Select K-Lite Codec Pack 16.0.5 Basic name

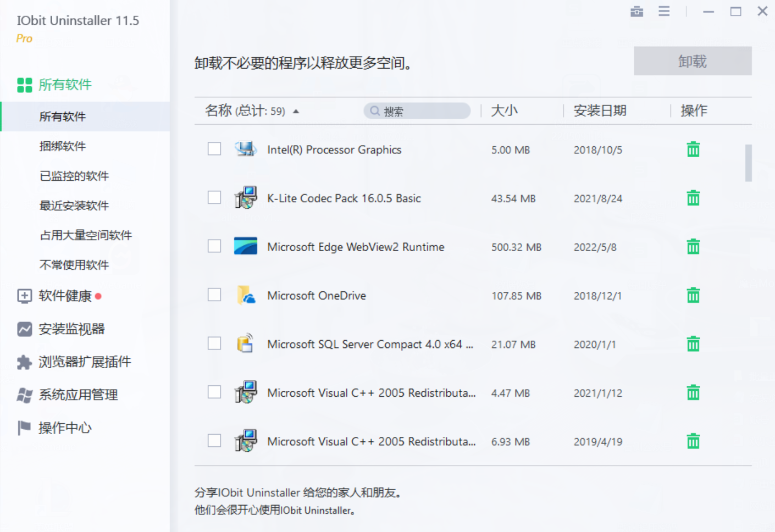pyautogui.click(x=344, y=198)
